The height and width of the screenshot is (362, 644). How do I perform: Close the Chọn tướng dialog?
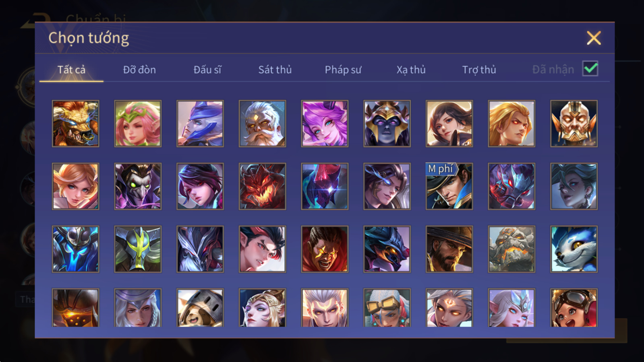[594, 38]
